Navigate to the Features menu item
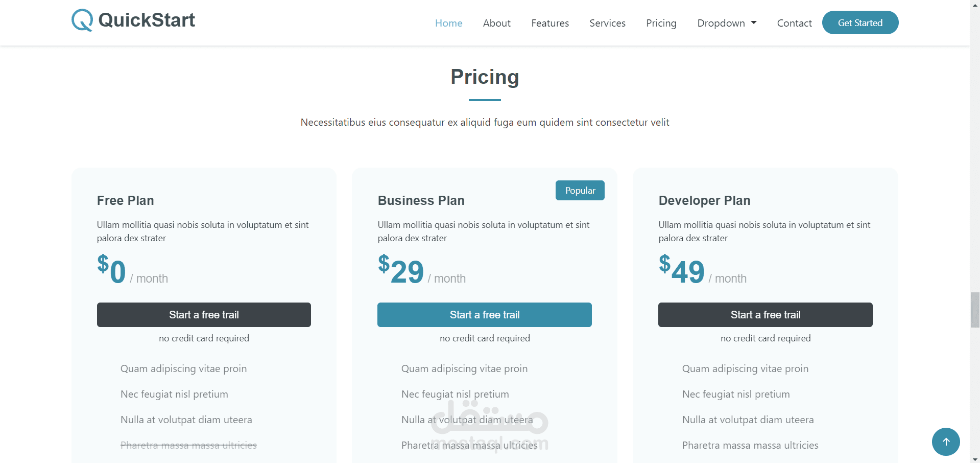Image resolution: width=980 pixels, height=463 pixels. [549, 23]
